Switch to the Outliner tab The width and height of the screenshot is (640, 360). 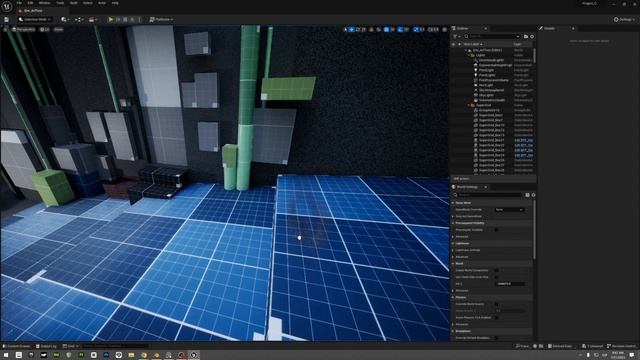click(462, 28)
